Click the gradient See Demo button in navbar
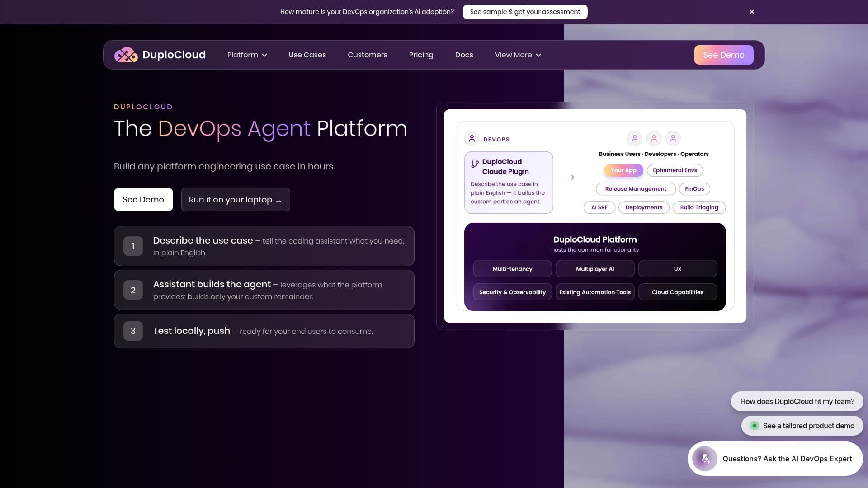Viewport: 868px width, 488px height. 724,55
